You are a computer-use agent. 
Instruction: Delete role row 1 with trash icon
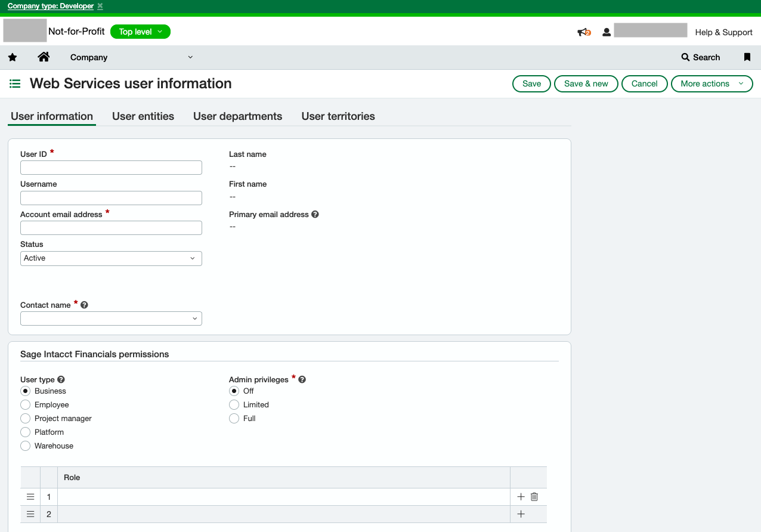(x=534, y=497)
